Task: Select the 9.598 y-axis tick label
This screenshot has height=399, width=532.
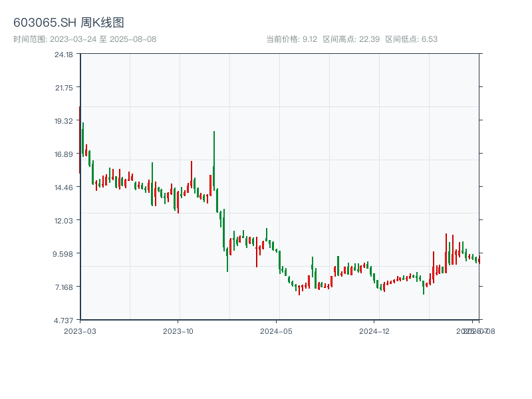Action: (64, 254)
